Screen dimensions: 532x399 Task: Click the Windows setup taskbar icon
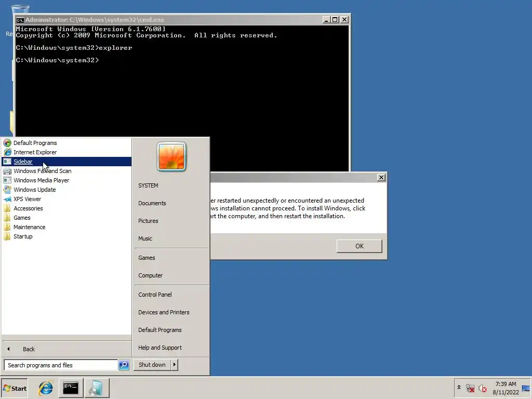pos(96,388)
